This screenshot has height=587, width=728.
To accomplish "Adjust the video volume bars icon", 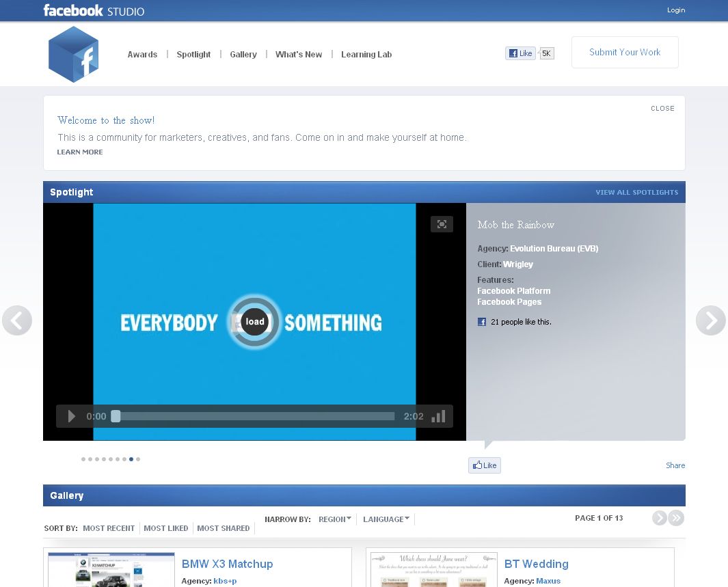I will pyautogui.click(x=438, y=416).
